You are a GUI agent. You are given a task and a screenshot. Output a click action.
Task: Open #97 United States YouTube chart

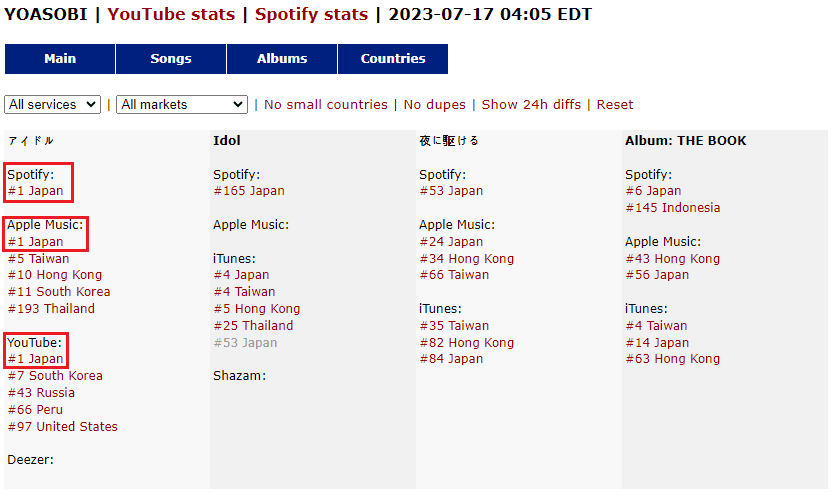click(x=62, y=427)
